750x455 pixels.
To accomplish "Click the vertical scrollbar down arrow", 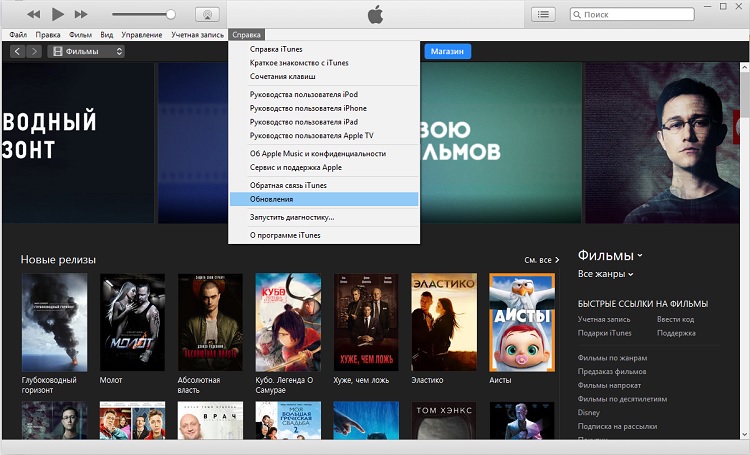I will (745, 434).
